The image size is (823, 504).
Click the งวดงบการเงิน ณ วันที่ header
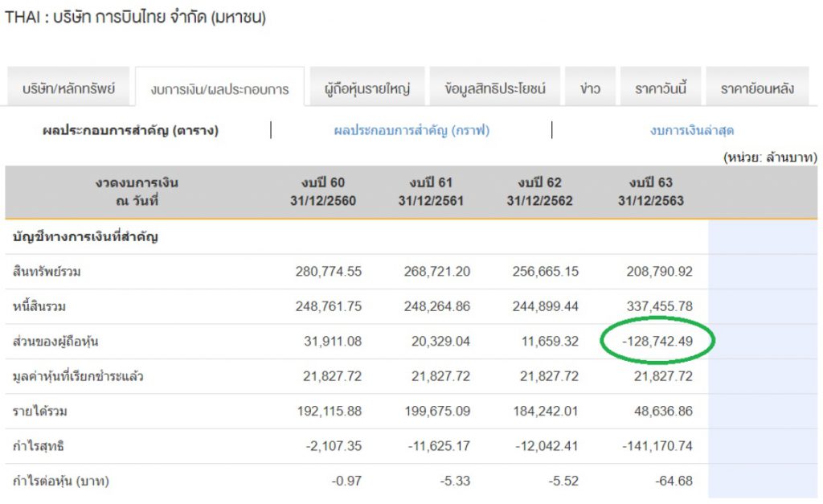(x=137, y=191)
